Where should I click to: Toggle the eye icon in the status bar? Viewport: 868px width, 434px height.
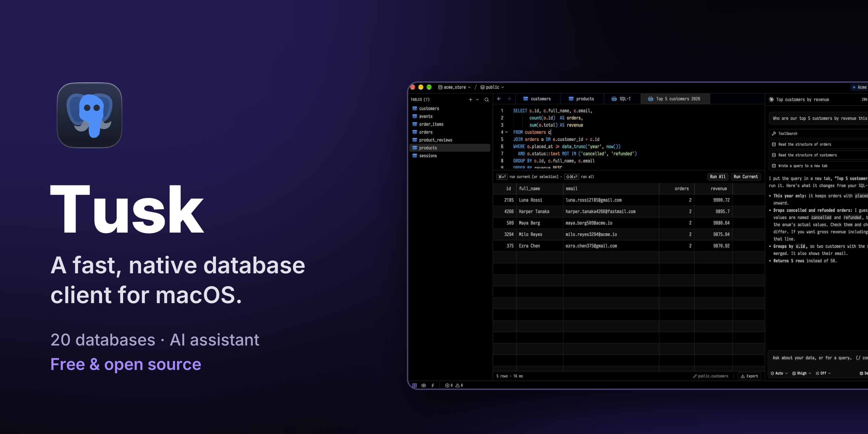click(423, 386)
